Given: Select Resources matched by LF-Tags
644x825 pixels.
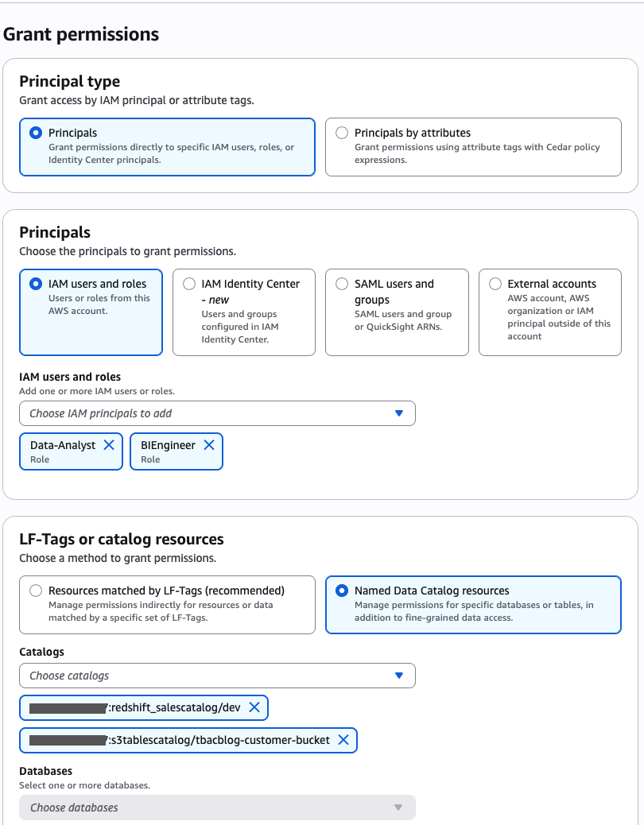Looking at the screenshot, I should (x=36, y=591).
